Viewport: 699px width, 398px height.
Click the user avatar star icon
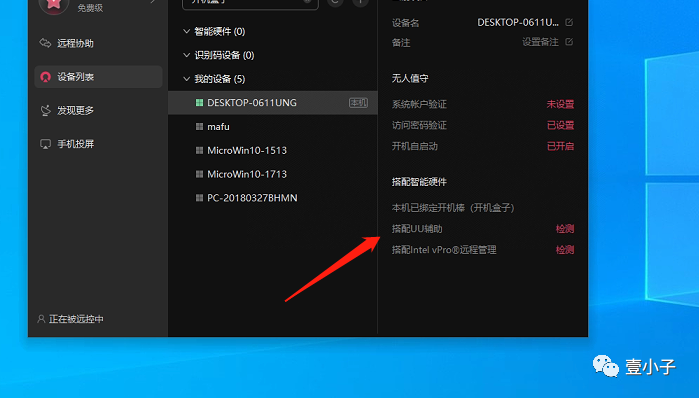tap(53, 4)
